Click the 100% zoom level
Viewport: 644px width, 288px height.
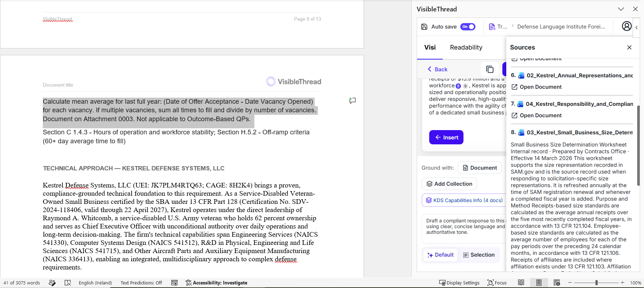tap(635, 283)
